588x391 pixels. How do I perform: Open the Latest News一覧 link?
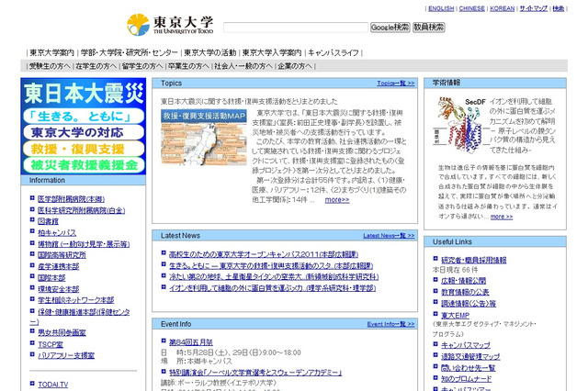[389, 236]
